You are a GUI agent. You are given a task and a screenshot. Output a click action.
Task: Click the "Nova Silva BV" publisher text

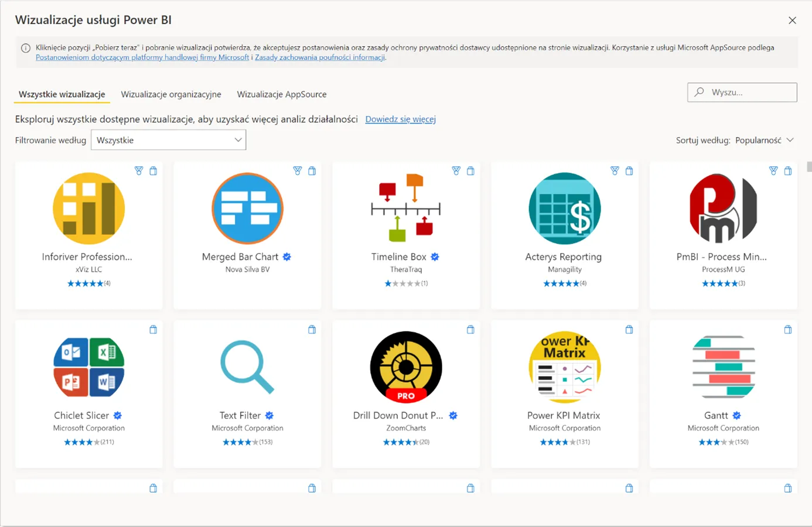pyautogui.click(x=248, y=269)
